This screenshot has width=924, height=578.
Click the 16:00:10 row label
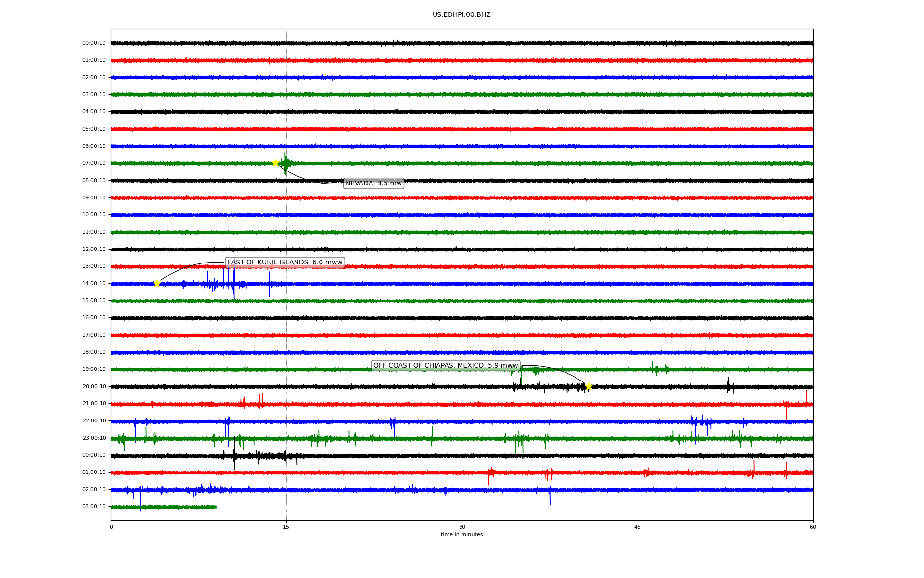(x=94, y=318)
